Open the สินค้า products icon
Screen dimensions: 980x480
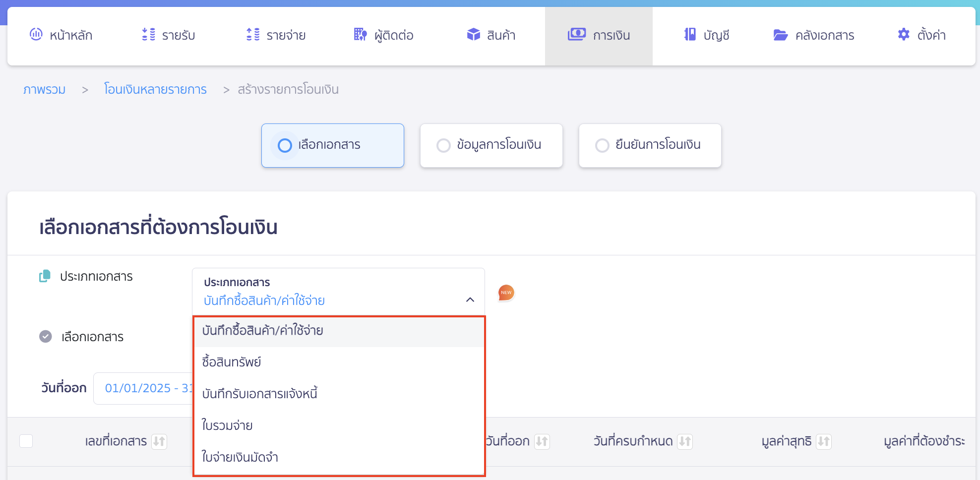pos(472,35)
